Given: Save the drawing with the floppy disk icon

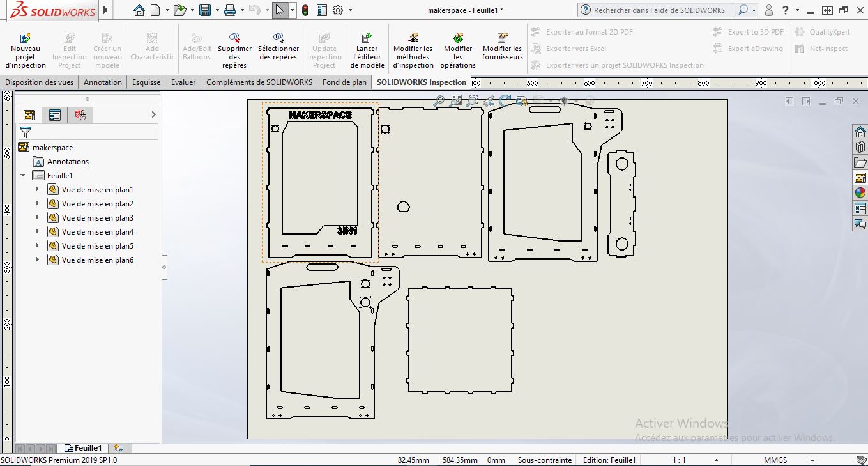Looking at the screenshot, I should click(205, 10).
